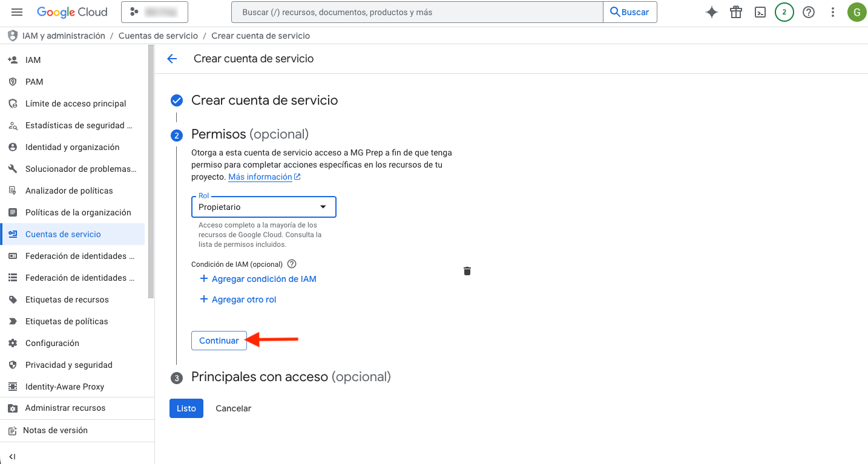This screenshot has height=464, width=868.
Task: Open the three-dot settings menu
Action: pyautogui.click(x=833, y=12)
